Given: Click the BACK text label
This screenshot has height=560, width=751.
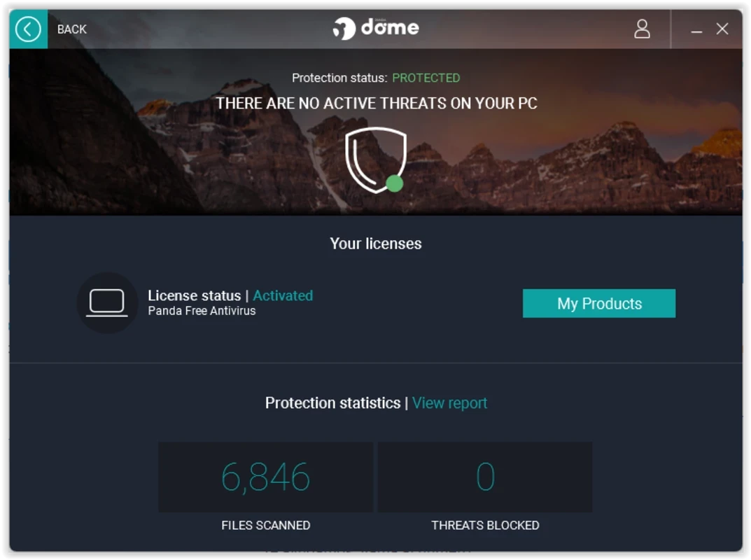Looking at the screenshot, I should 71,29.
